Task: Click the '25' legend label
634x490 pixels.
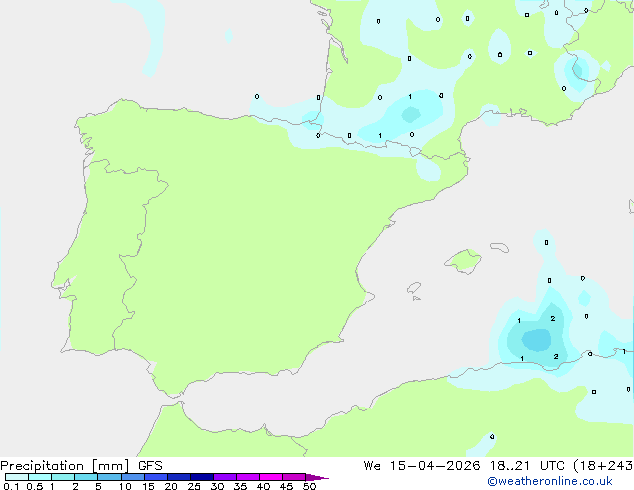Action: tap(194, 486)
